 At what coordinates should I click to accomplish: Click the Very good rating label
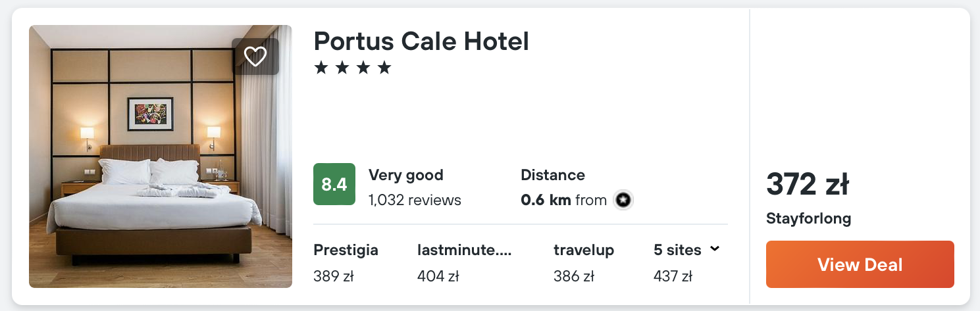coord(405,175)
